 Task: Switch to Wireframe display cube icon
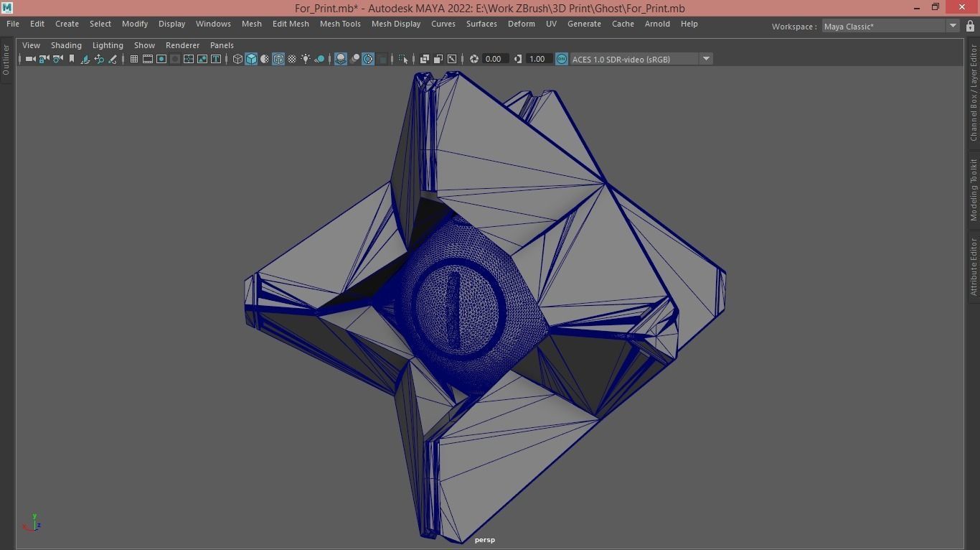click(237, 59)
